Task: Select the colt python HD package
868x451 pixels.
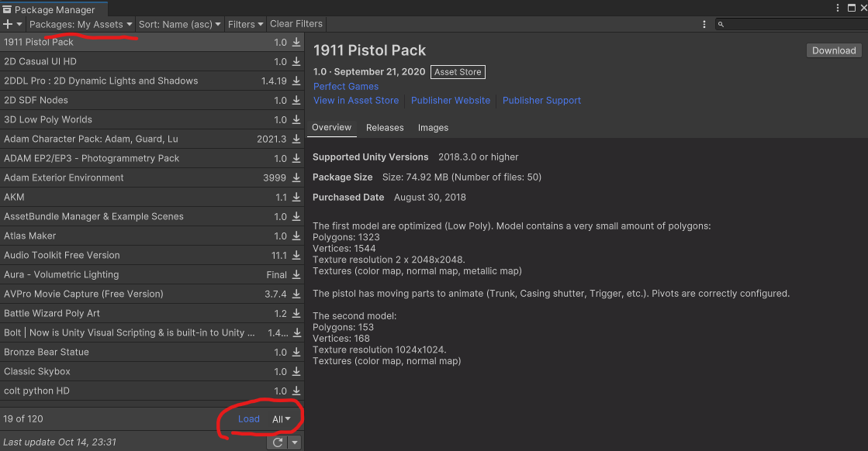Action: [152, 391]
